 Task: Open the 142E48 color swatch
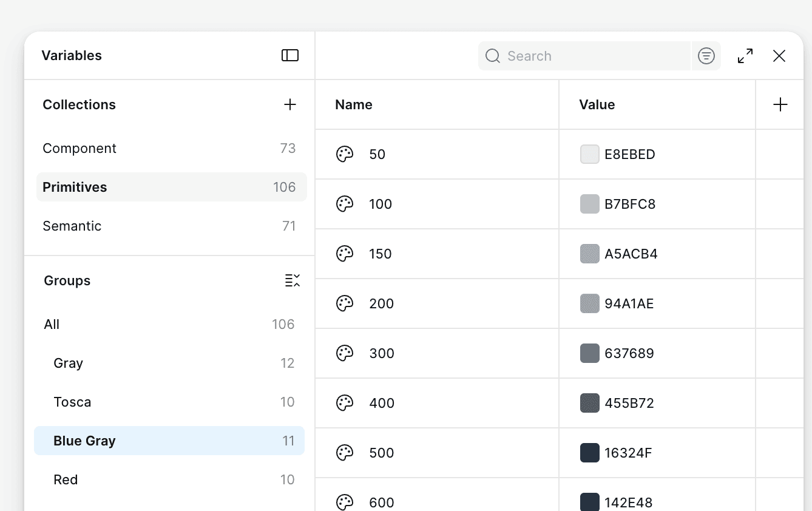pyautogui.click(x=590, y=503)
